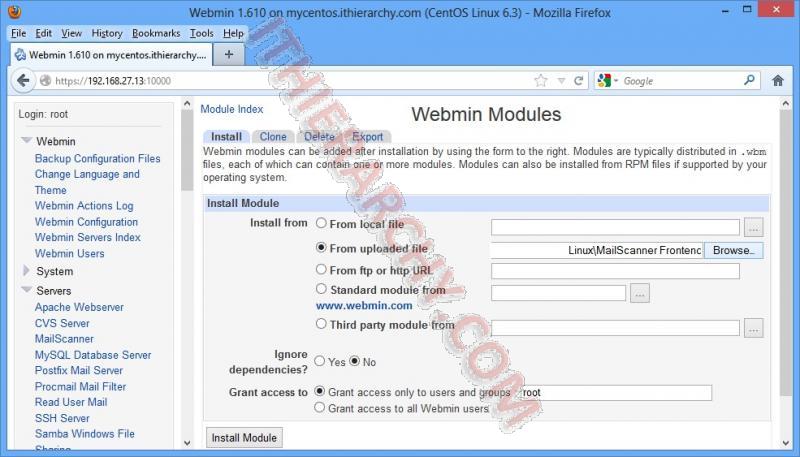Open Apache Webserver link
800x457 pixels.
point(79,307)
